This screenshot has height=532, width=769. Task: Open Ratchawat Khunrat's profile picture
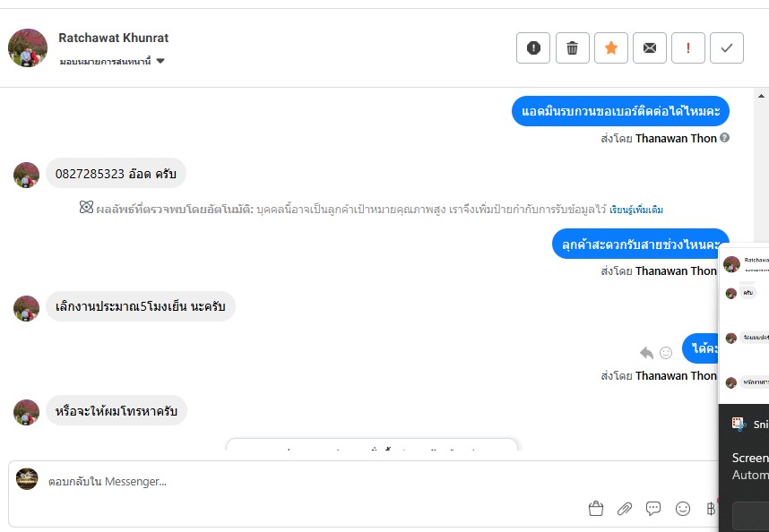click(x=28, y=47)
